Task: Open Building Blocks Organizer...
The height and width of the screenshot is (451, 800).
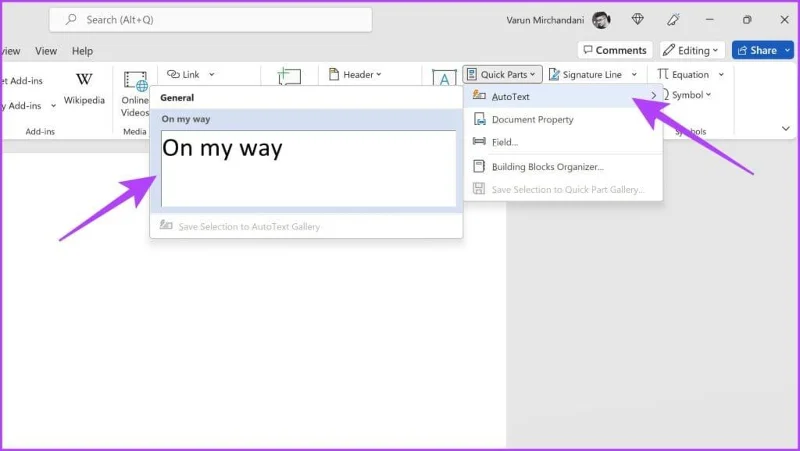Action: click(563, 167)
